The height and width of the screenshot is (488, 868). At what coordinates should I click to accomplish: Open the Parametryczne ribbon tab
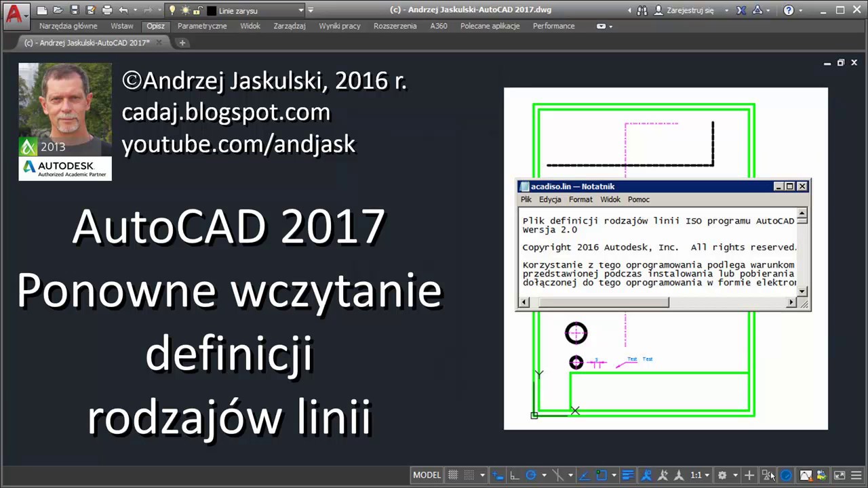pos(202,26)
